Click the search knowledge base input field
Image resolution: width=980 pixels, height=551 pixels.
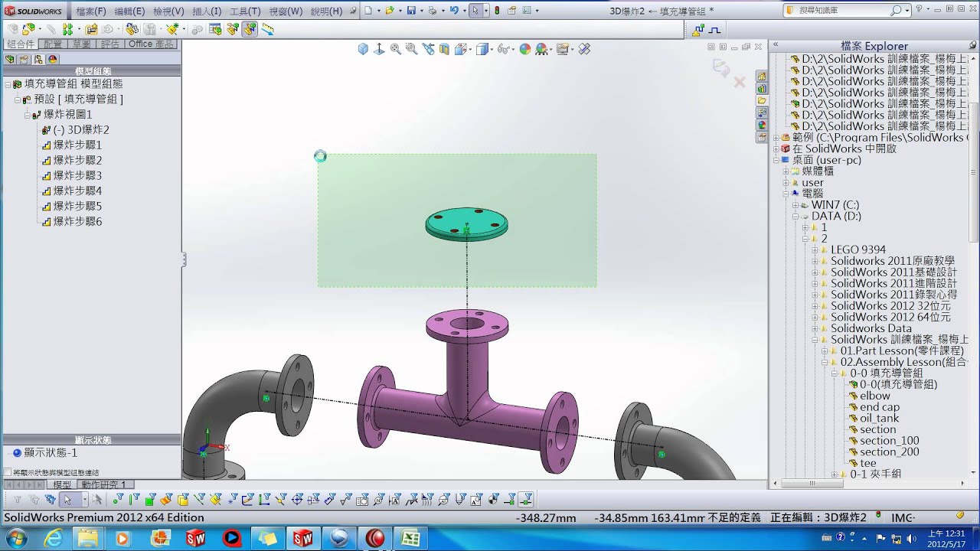tap(842, 11)
